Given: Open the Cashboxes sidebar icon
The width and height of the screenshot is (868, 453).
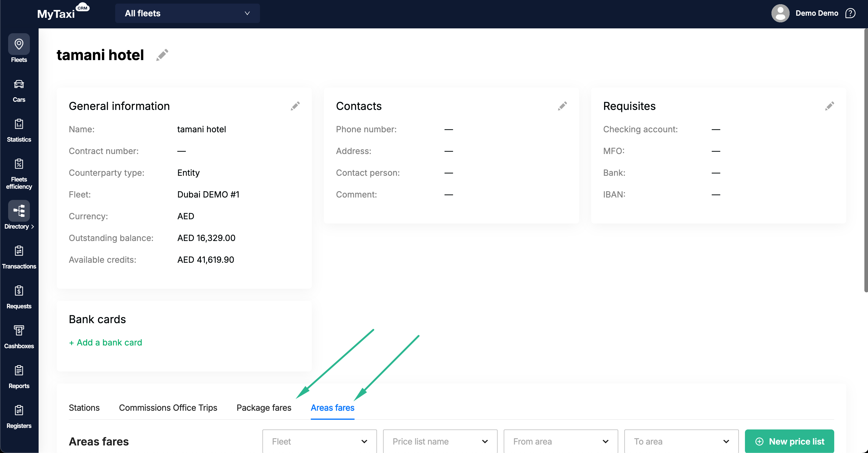Looking at the screenshot, I should [19, 331].
